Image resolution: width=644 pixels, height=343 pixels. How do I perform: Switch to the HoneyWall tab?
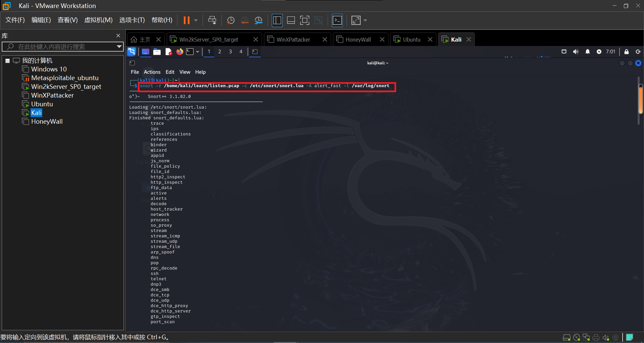(x=358, y=40)
